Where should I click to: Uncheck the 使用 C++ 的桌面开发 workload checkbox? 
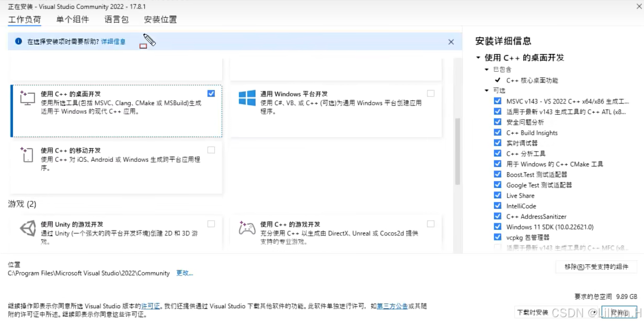[211, 93]
